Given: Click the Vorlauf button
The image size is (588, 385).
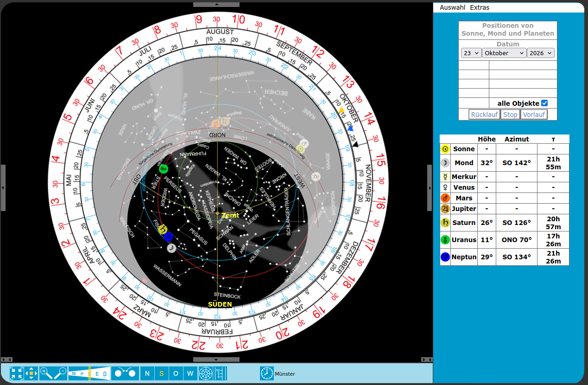Looking at the screenshot, I should [x=534, y=115].
